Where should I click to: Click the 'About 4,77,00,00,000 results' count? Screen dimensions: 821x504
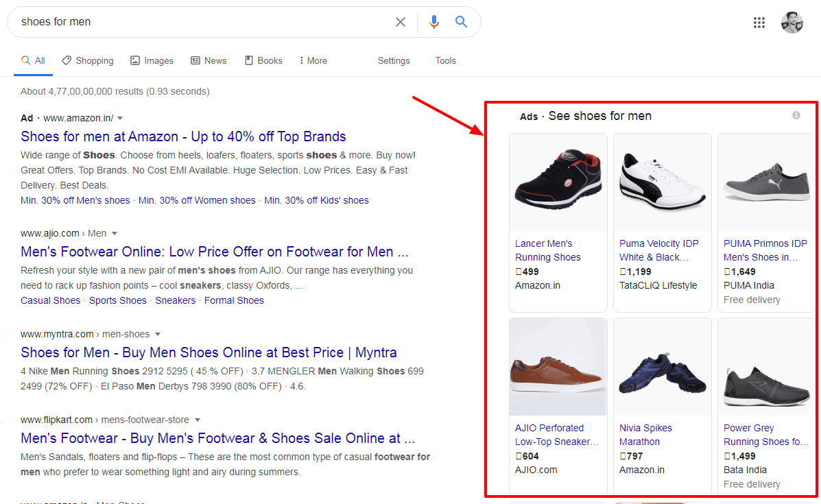tap(115, 92)
